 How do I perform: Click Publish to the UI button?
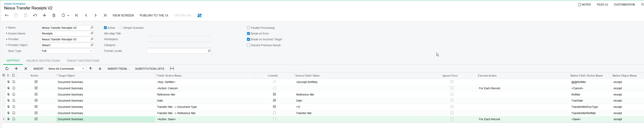pos(154,15)
